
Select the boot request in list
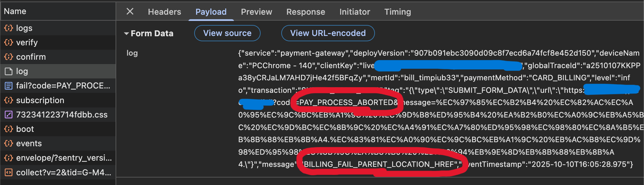58,129
